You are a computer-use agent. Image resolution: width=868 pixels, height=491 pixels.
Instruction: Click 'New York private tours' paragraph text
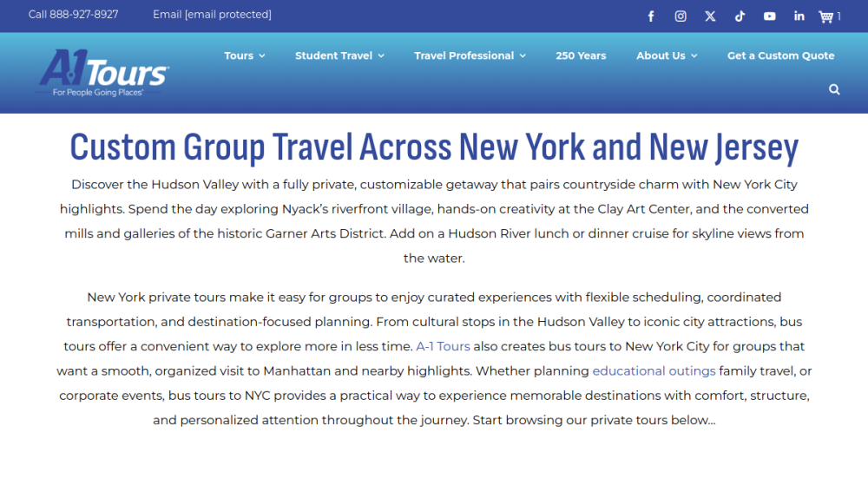point(434,358)
